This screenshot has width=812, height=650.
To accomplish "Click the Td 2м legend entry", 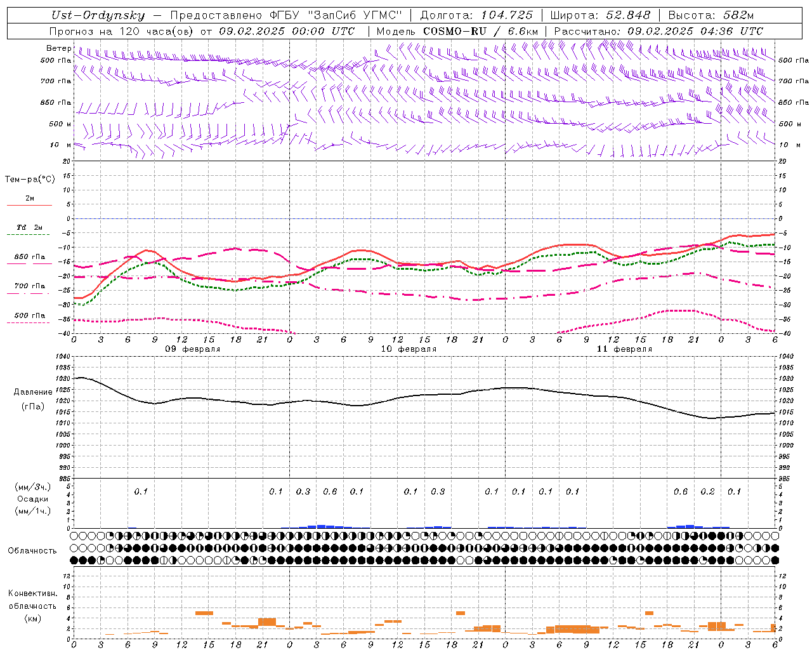I will (x=29, y=227).
